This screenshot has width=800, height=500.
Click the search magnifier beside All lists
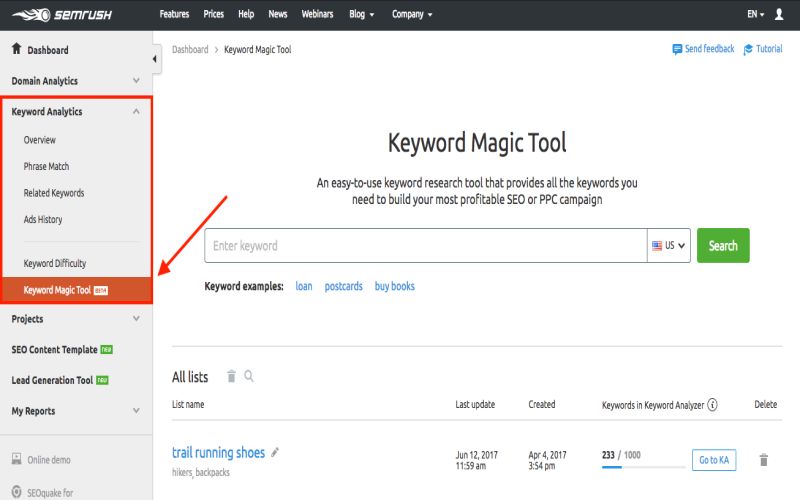pos(248,376)
